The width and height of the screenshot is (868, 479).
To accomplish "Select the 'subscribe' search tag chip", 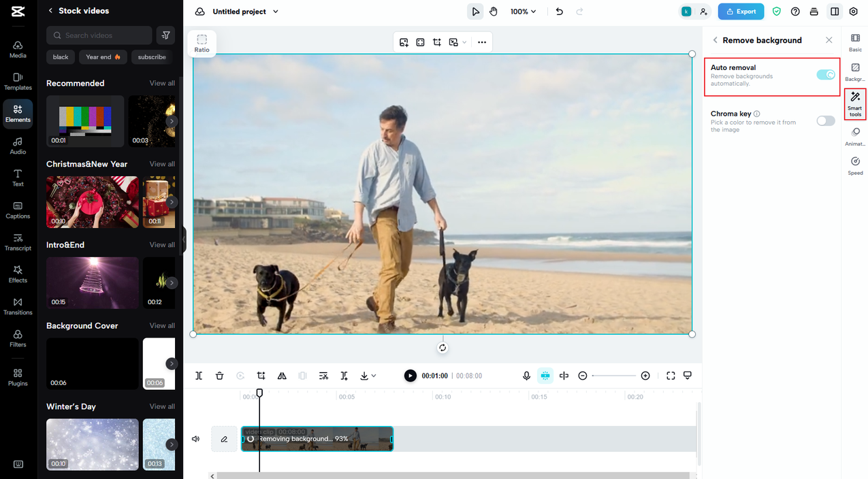I will pos(152,57).
